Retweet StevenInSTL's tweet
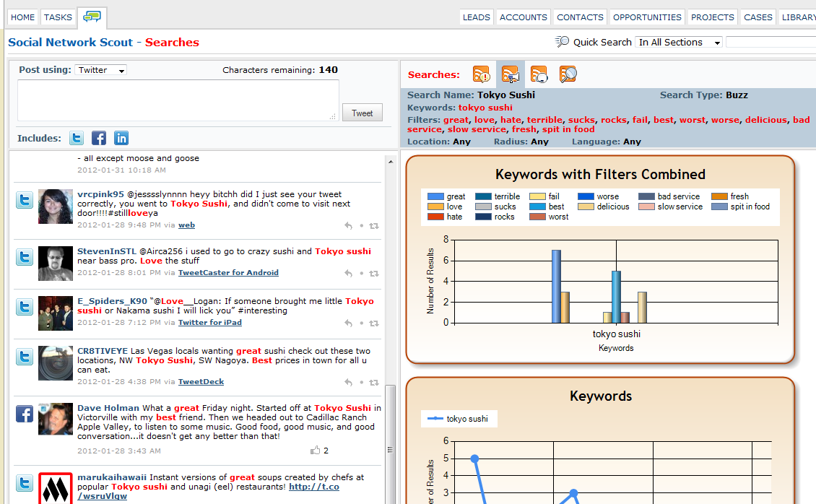 [373, 273]
